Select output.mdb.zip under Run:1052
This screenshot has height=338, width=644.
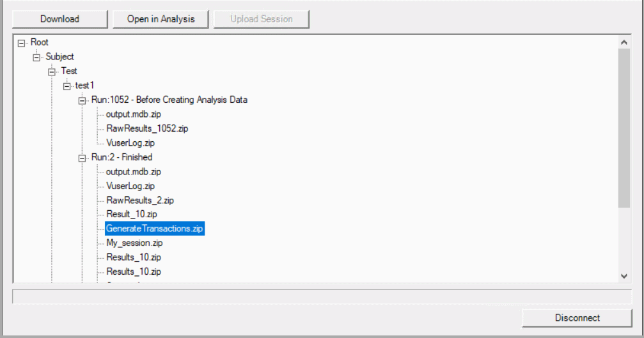(133, 114)
